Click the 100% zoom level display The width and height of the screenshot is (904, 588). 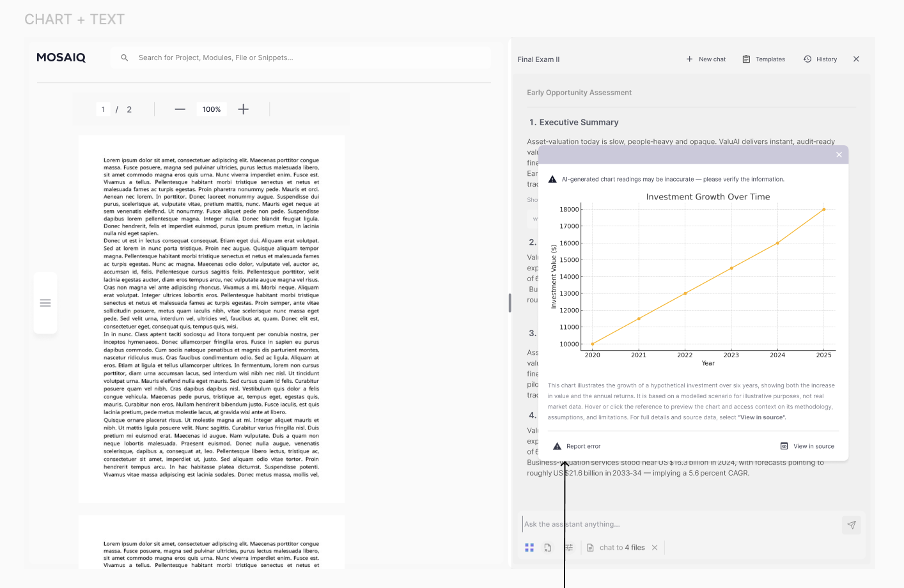tap(212, 109)
